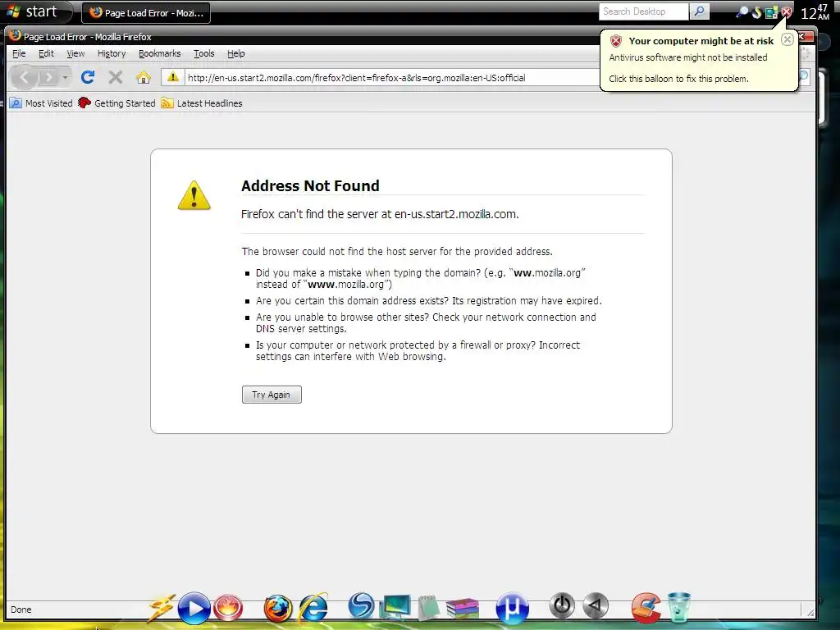Click the power button dock icon
This screenshot has width=840, height=630.
(562, 606)
